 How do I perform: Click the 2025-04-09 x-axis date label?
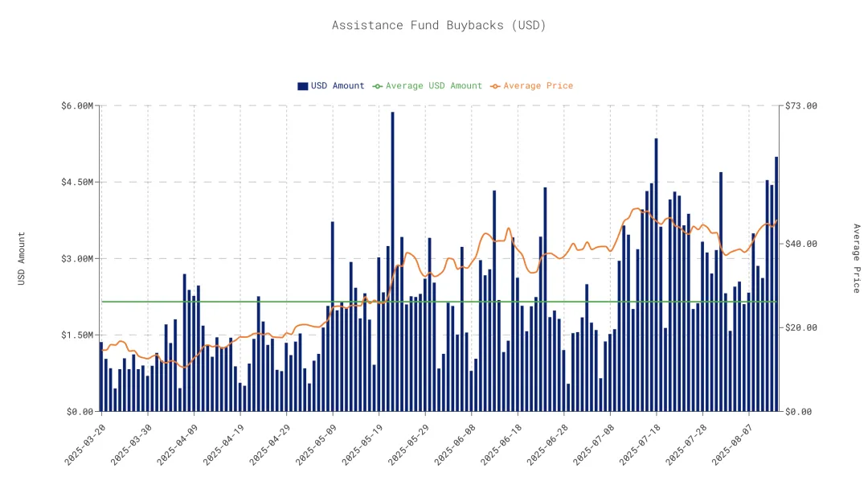(x=177, y=445)
